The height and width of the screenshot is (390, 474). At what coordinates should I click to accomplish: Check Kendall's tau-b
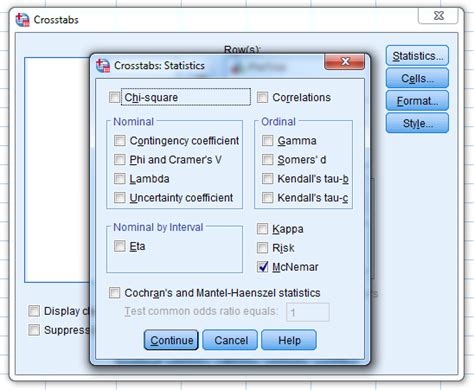point(267,179)
